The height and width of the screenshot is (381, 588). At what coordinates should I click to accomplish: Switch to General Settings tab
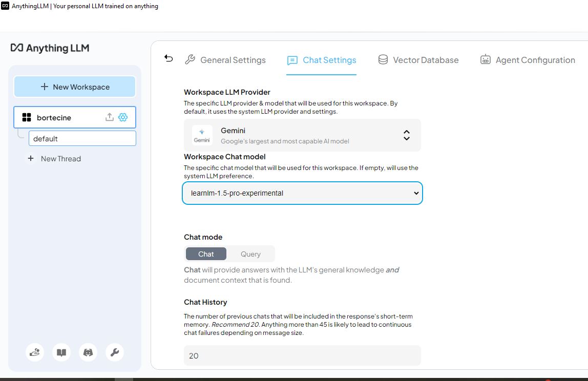(225, 60)
